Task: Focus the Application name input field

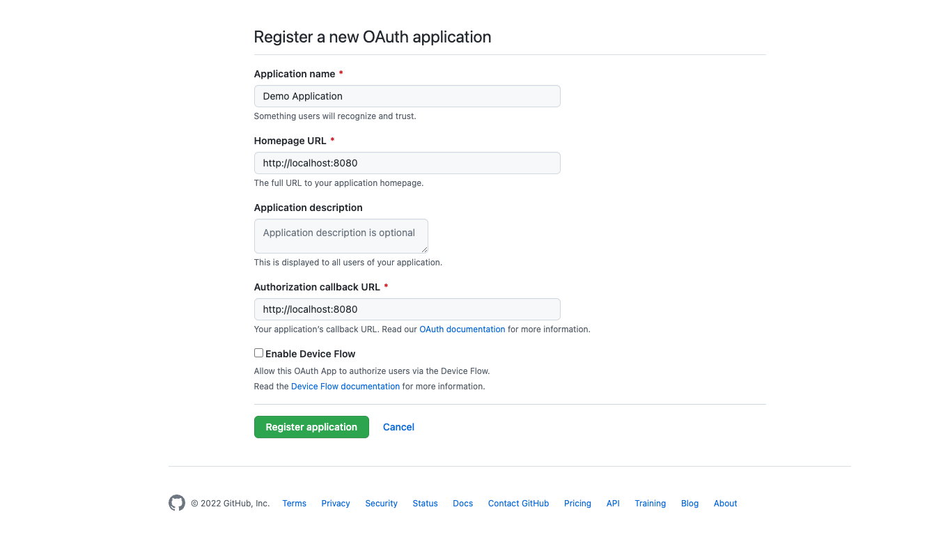Action: 407,96
